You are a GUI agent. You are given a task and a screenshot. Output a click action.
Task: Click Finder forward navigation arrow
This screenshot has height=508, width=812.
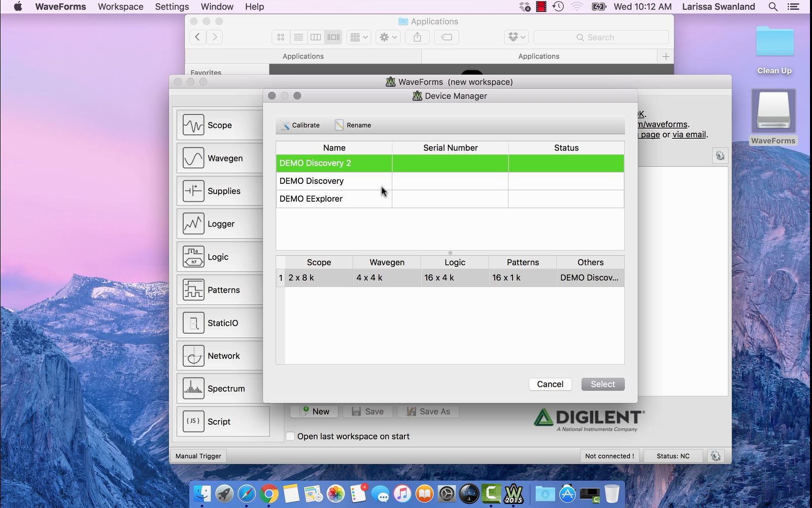tap(215, 37)
